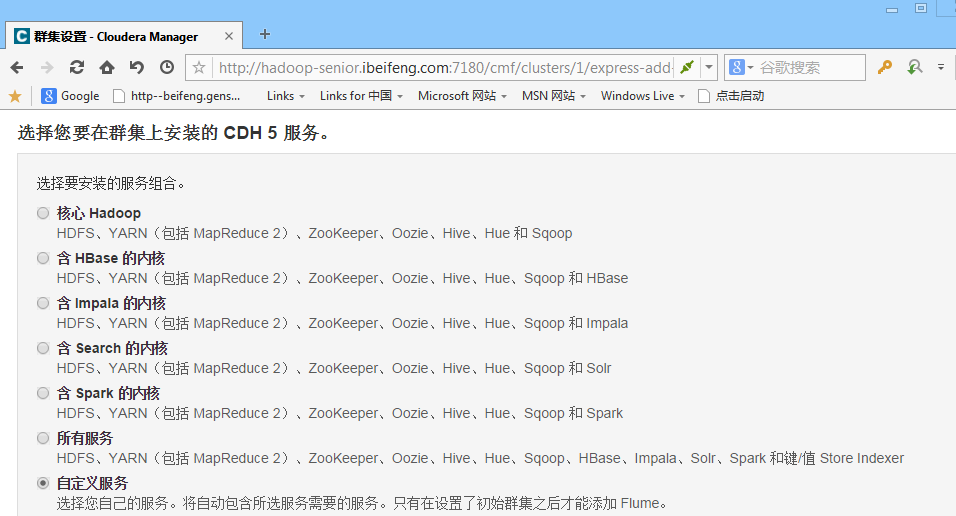Click the description ending with Sqoop 和 Impala
The width and height of the screenshot is (956, 516).
342,323
